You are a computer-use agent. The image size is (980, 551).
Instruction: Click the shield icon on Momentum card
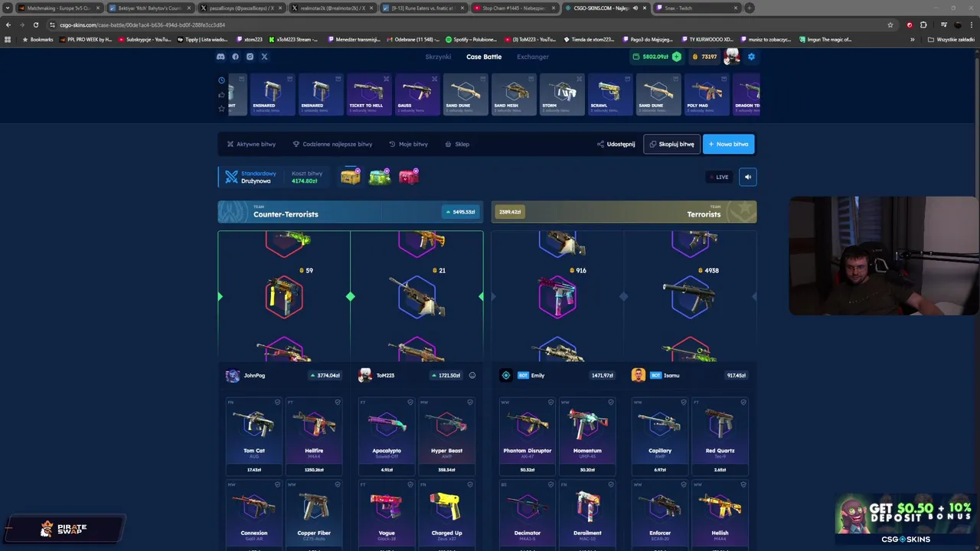(x=611, y=403)
